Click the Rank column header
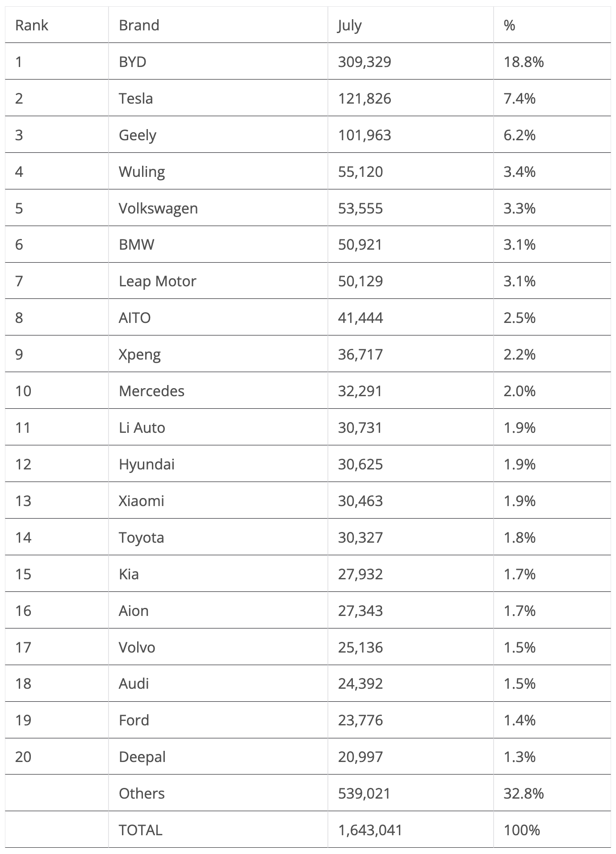616x854 pixels. [x=31, y=25]
